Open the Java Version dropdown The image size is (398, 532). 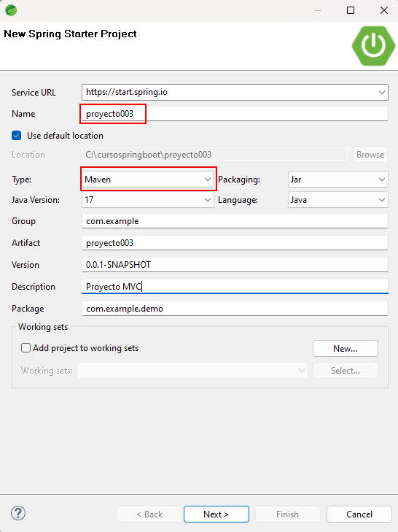[148, 200]
